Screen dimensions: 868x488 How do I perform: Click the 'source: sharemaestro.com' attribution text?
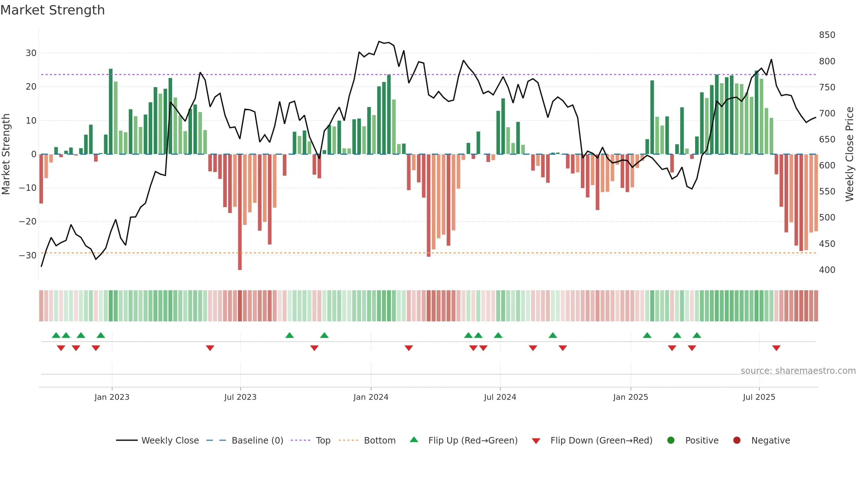pyautogui.click(x=798, y=371)
